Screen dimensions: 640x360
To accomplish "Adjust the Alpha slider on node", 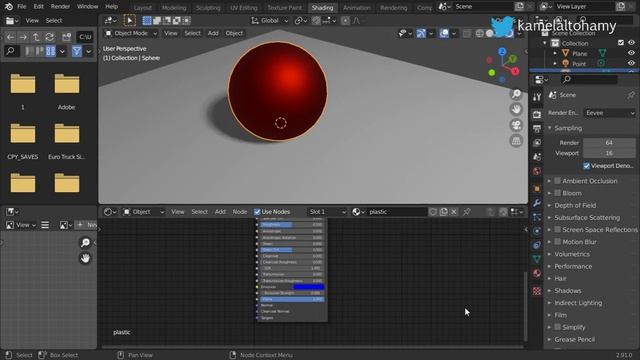I will point(291,299).
